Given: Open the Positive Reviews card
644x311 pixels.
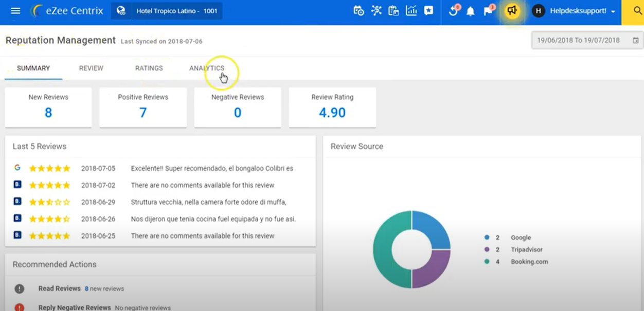Looking at the screenshot, I should 143,107.
